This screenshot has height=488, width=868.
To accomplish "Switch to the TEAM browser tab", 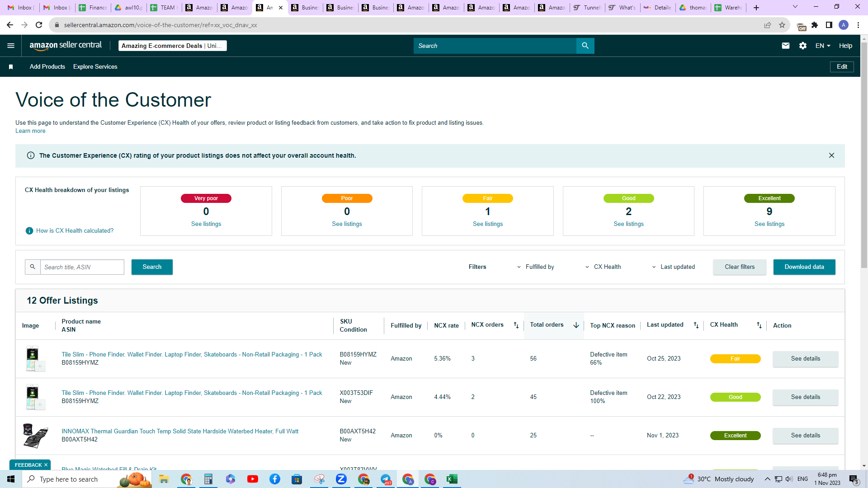I will [x=164, y=8].
